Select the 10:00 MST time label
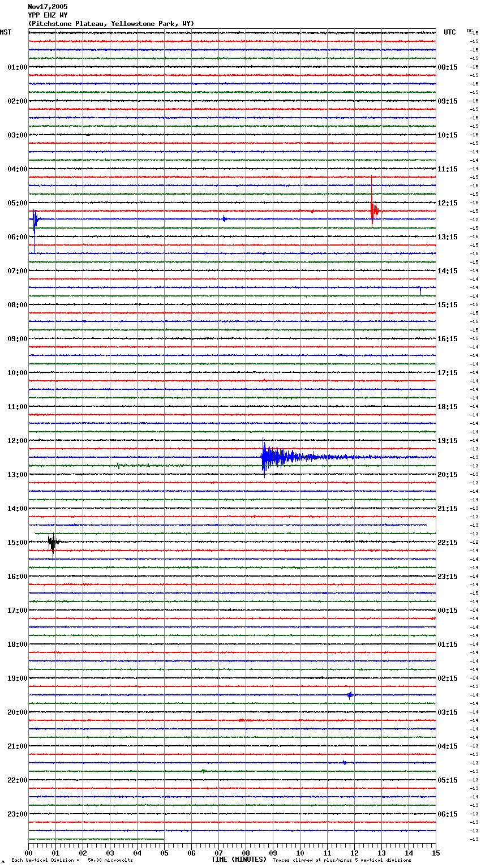The width and height of the screenshot is (481, 868). (18, 373)
